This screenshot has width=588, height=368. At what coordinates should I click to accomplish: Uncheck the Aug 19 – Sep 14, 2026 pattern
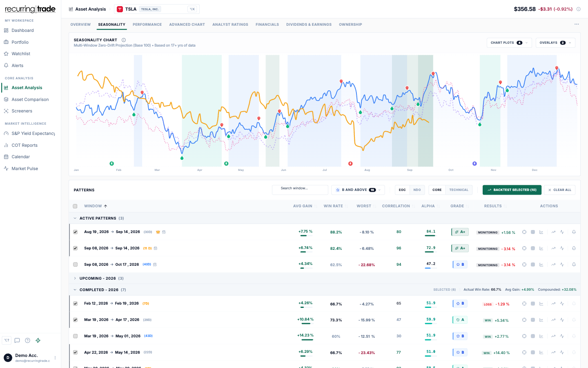75,232
